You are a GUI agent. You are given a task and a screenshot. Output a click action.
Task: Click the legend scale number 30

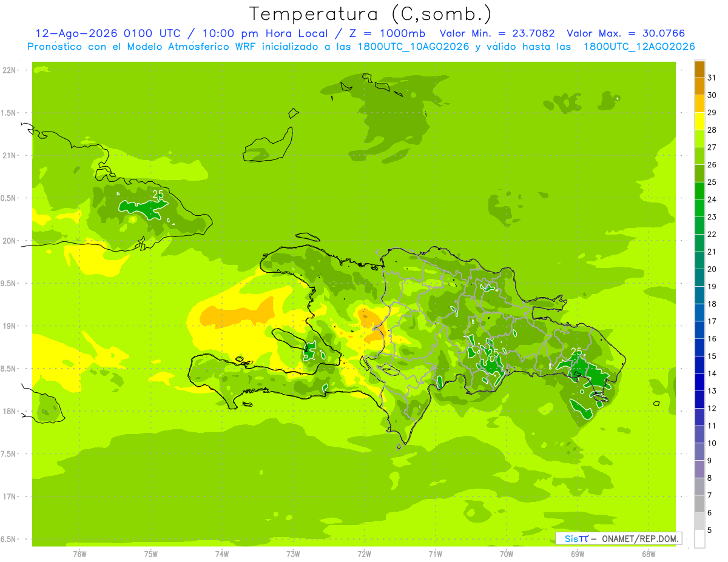click(x=712, y=95)
